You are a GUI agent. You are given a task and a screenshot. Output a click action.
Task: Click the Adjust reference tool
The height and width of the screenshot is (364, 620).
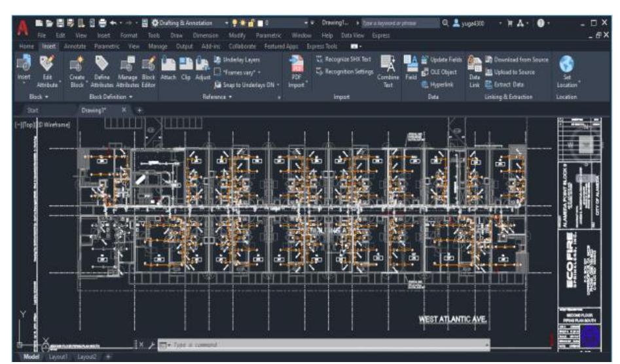tap(202, 68)
